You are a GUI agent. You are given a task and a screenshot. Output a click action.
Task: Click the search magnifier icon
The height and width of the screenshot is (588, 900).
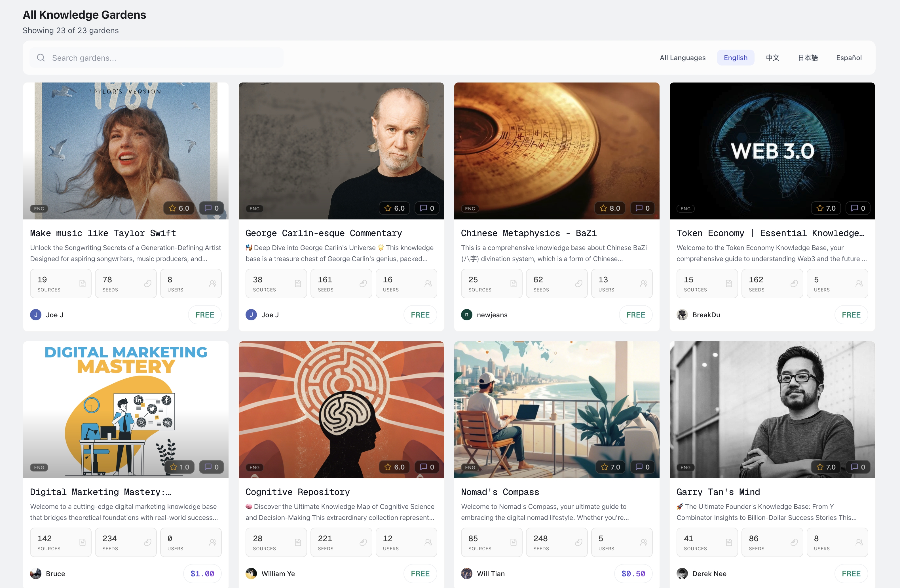[x=41, y=58]
